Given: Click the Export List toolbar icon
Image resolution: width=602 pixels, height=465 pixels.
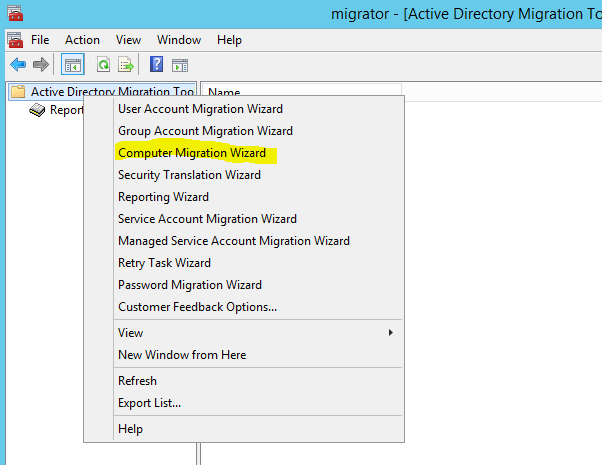Looking at the screenshot, I should [x=126, y=65].
